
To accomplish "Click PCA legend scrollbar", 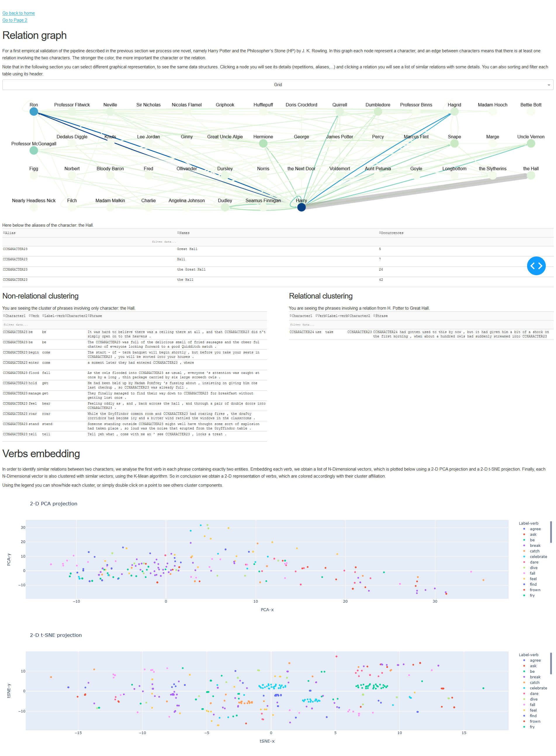I will 551,532.
